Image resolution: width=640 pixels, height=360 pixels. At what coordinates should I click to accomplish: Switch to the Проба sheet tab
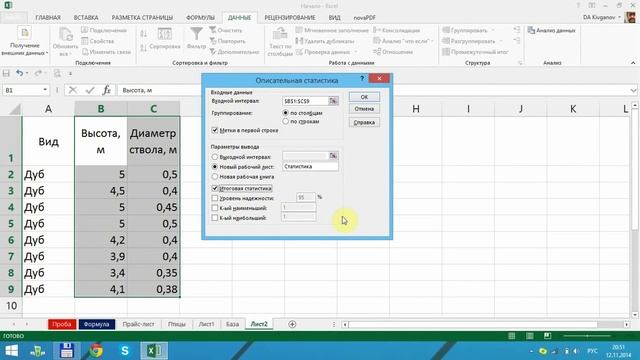[62, 324]
